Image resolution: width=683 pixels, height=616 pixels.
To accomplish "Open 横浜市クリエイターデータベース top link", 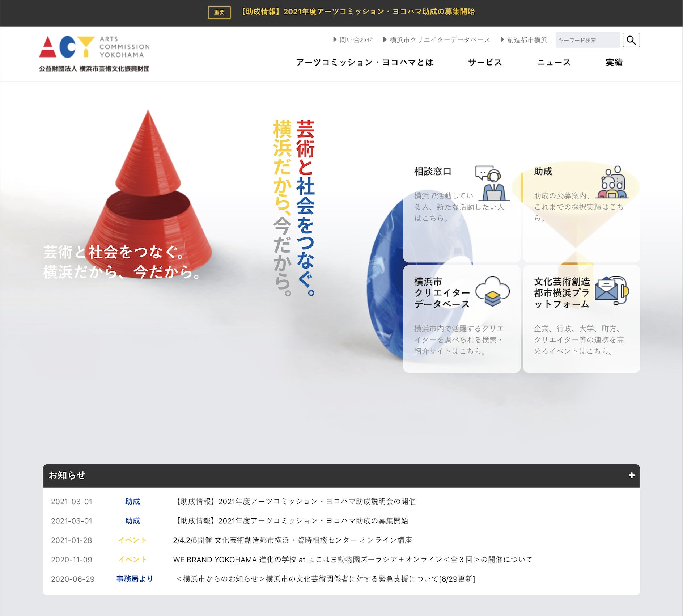I will coord(437,40).
